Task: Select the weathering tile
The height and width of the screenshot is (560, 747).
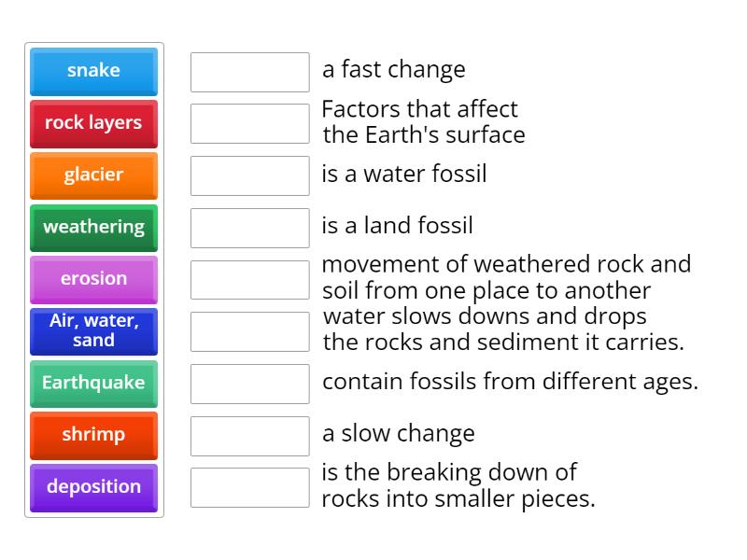Action: 93,228
